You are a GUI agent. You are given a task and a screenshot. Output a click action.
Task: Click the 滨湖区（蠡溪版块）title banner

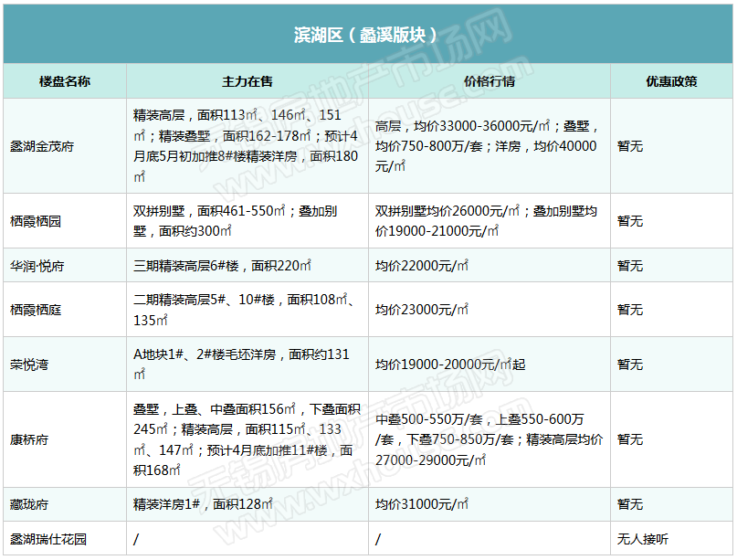click(x=366, y=35)
